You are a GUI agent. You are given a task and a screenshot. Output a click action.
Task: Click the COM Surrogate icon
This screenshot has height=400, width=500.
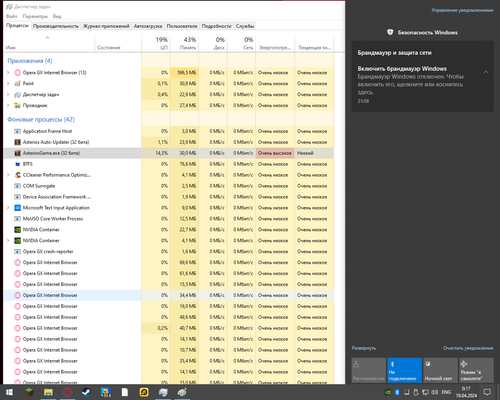[18, 186]
